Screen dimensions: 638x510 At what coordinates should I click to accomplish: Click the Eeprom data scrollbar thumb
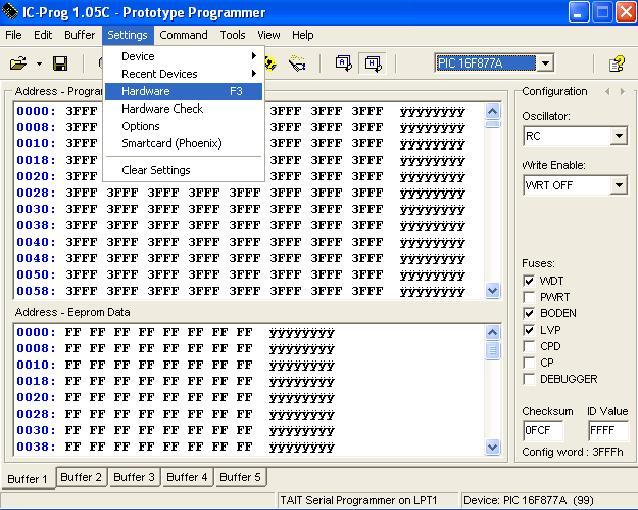pyautogui.click(x=492, y=350)
